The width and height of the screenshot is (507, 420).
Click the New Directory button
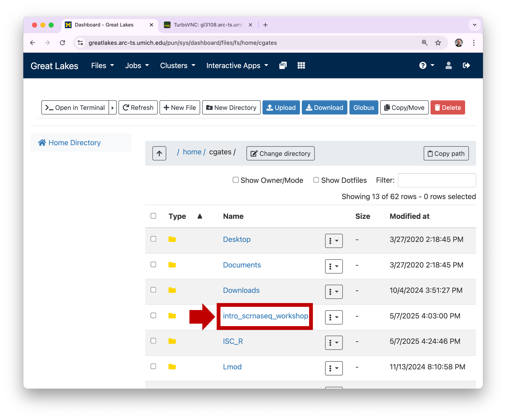point(231,108)
